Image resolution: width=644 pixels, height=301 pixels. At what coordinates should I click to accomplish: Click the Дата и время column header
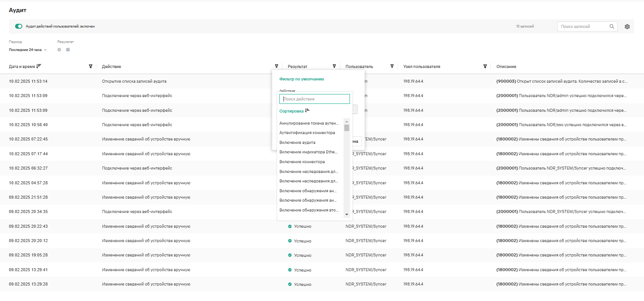click(22, 66)
